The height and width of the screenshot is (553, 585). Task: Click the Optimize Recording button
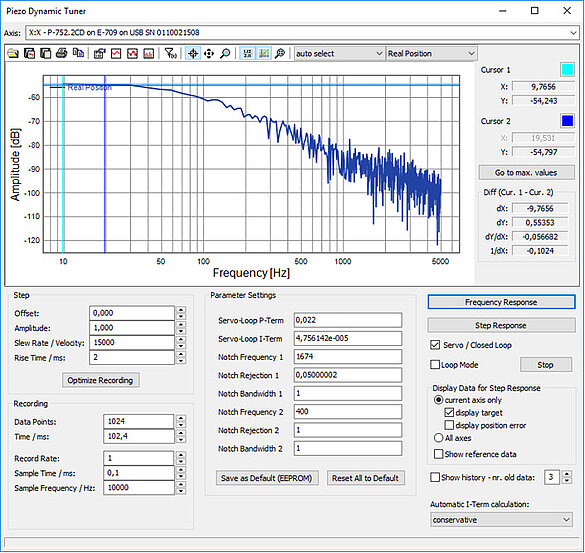coord(100,380)
